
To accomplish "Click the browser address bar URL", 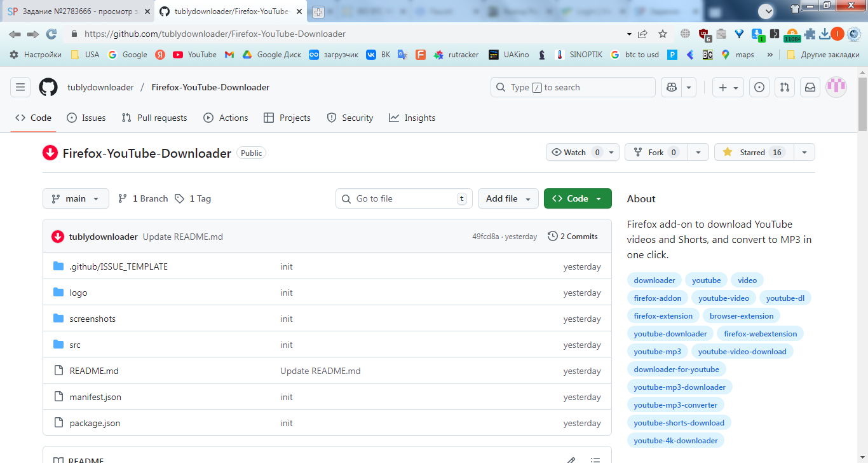I will point(215,34).
